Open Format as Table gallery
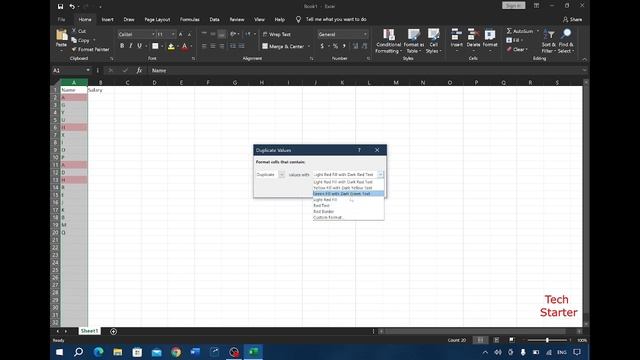The height and width of the screenshot is (360, 640). tap(414, 41)
